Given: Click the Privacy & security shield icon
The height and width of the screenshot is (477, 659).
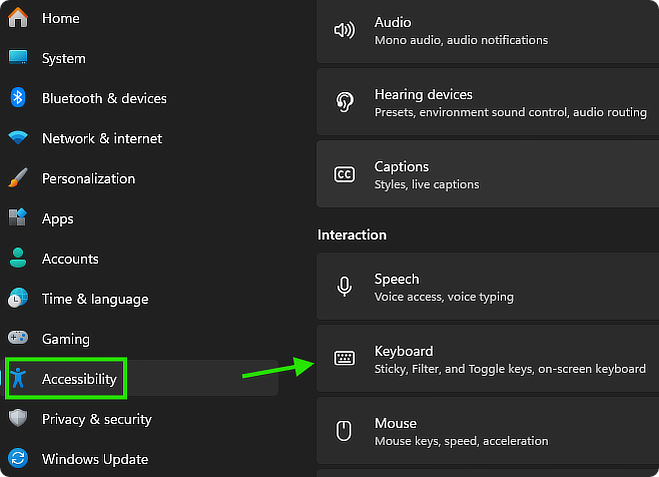Looking at the screenshot, I should point(18,418).
